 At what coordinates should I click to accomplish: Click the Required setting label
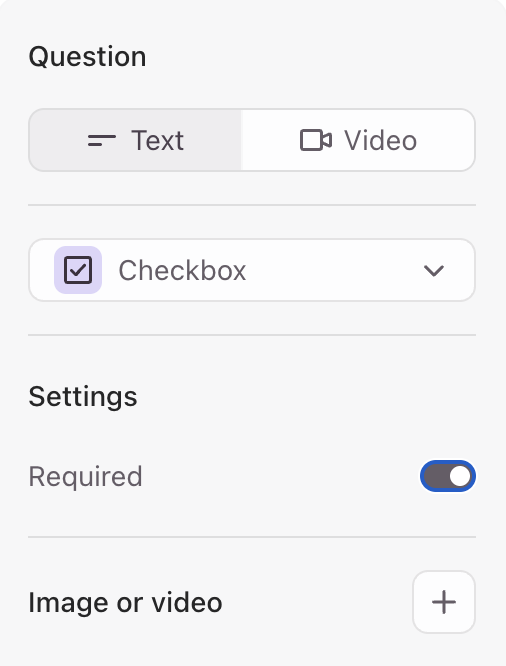pos(85,477)
